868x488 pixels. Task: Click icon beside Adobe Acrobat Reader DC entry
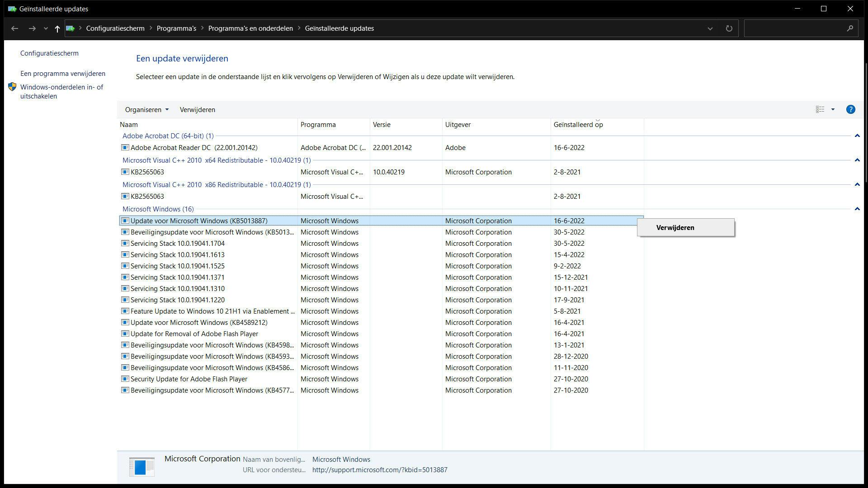click(x=125, y=148)
